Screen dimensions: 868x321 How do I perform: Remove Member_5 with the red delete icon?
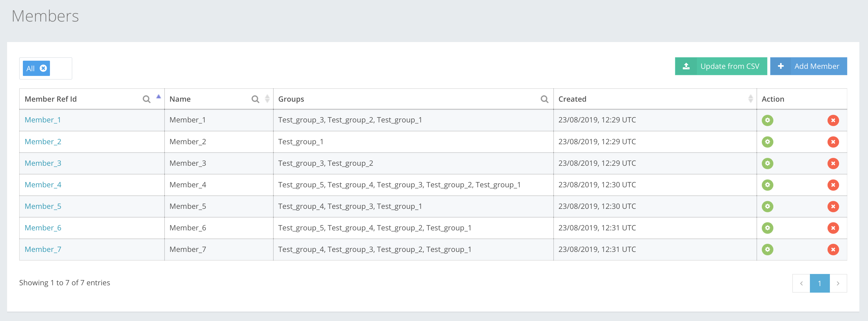pyautogui.click(x=833, y=206)
